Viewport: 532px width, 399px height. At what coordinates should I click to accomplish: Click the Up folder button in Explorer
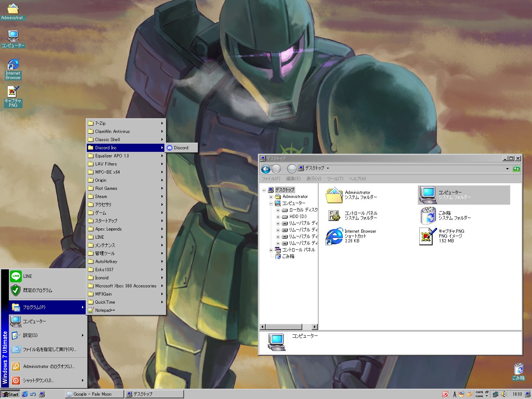coord(291,169)
